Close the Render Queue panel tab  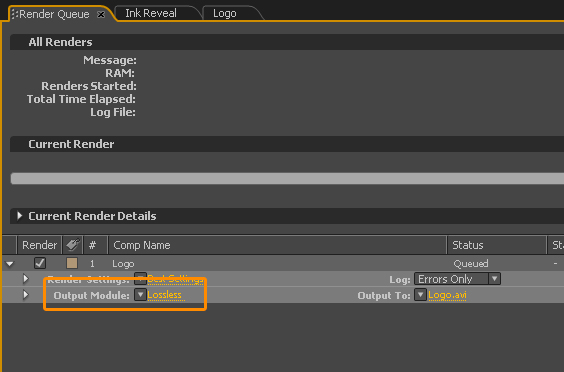[101, 14]
